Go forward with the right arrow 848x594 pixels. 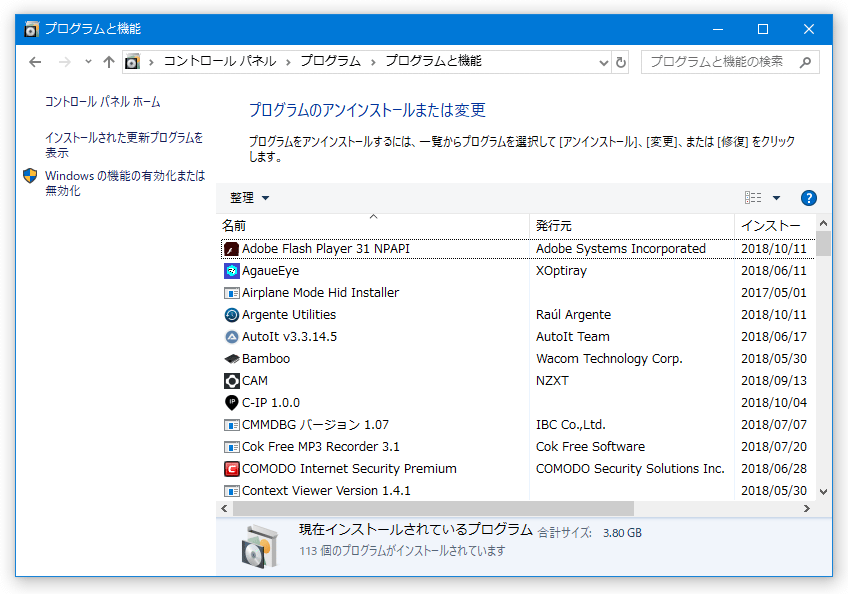coord(64,62)
